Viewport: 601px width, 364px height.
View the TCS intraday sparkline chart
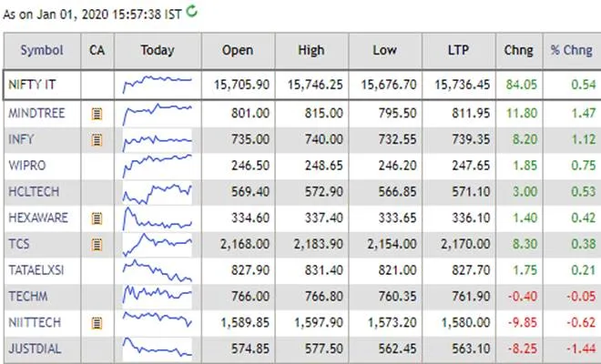(158, 244)
